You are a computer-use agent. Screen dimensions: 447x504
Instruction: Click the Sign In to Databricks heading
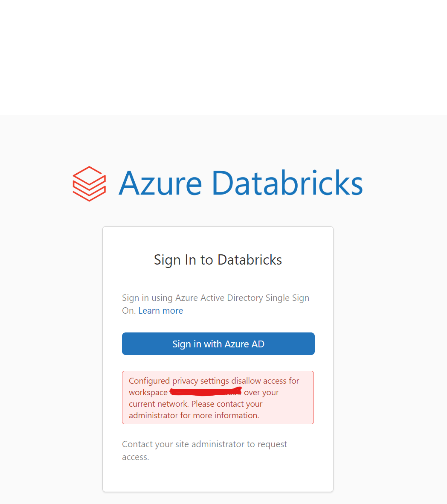(218, 259)
